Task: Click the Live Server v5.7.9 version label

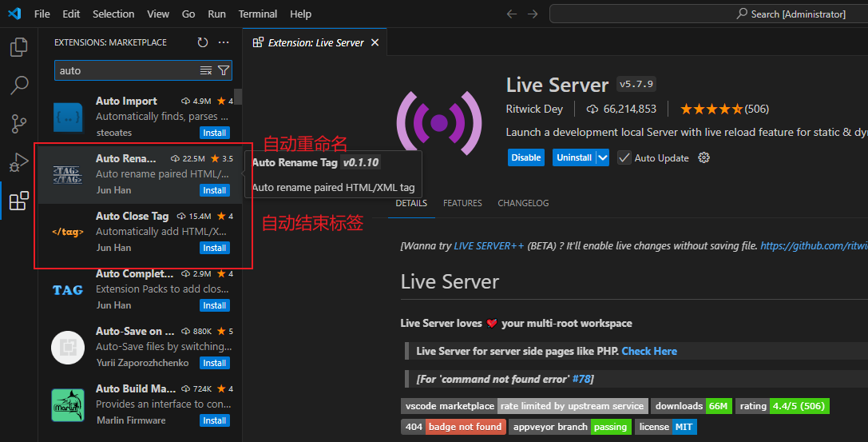Action: 636,84
